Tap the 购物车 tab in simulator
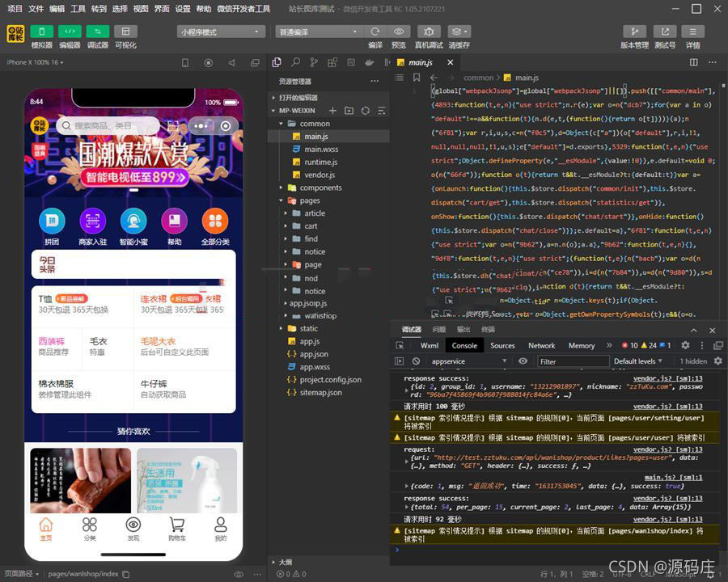Viewport: 728px width, 582px height. [177, 529]
